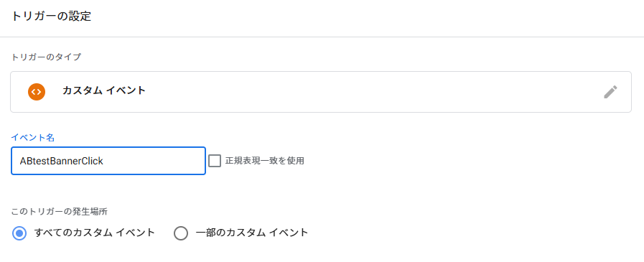
Task: Open the trigger type selection card
Action: (321, 92)
